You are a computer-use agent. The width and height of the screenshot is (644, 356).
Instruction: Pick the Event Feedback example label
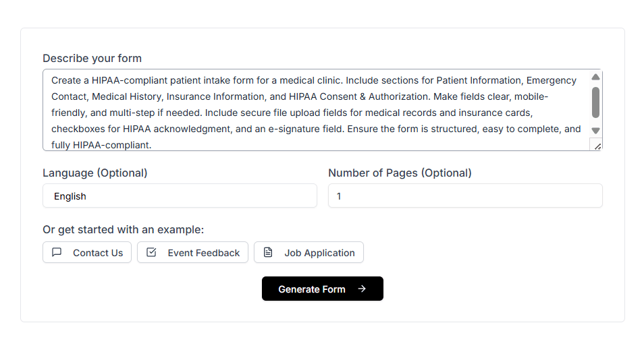[204, 253]
